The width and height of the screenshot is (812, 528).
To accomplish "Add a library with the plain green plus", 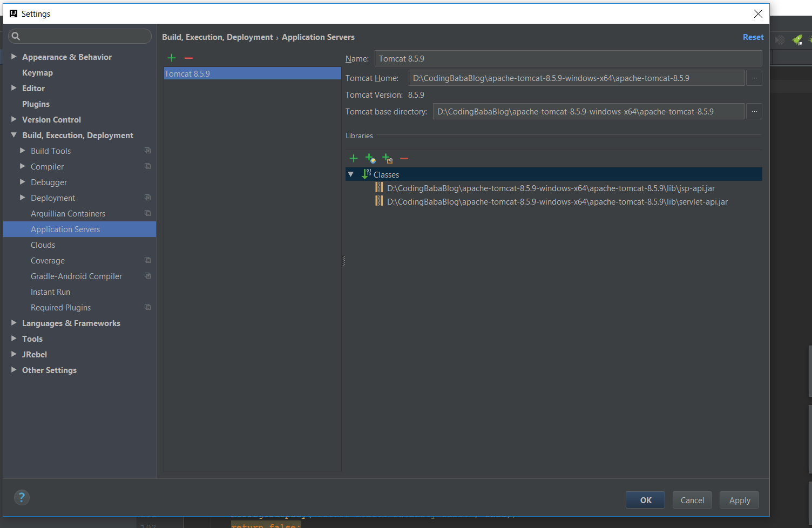I will point(354,158).
